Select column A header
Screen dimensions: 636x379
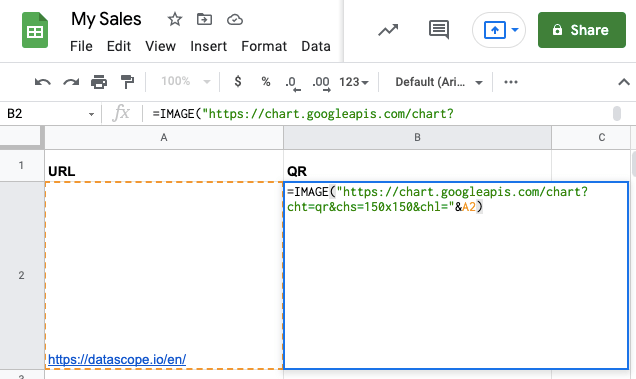(164, 138)
